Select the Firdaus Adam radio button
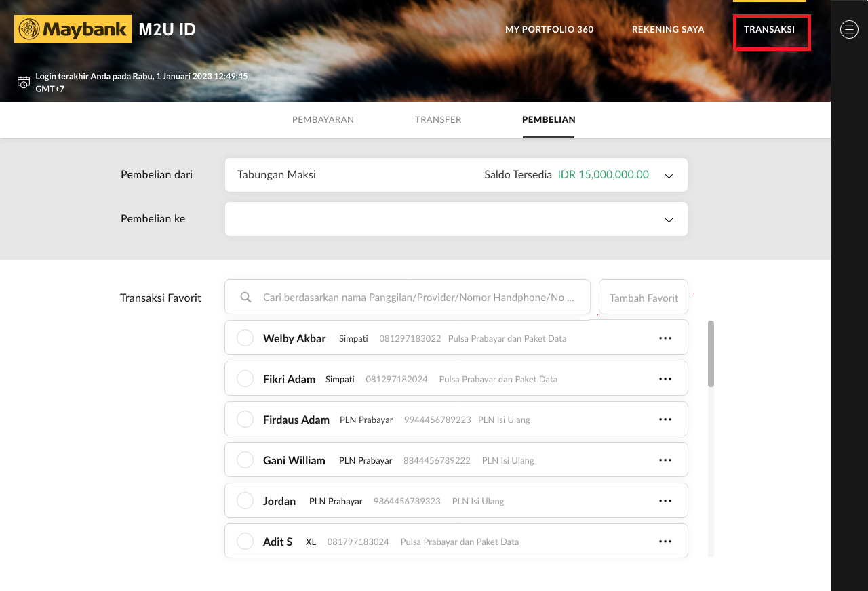The image size is (868, 591). [245, 420]
